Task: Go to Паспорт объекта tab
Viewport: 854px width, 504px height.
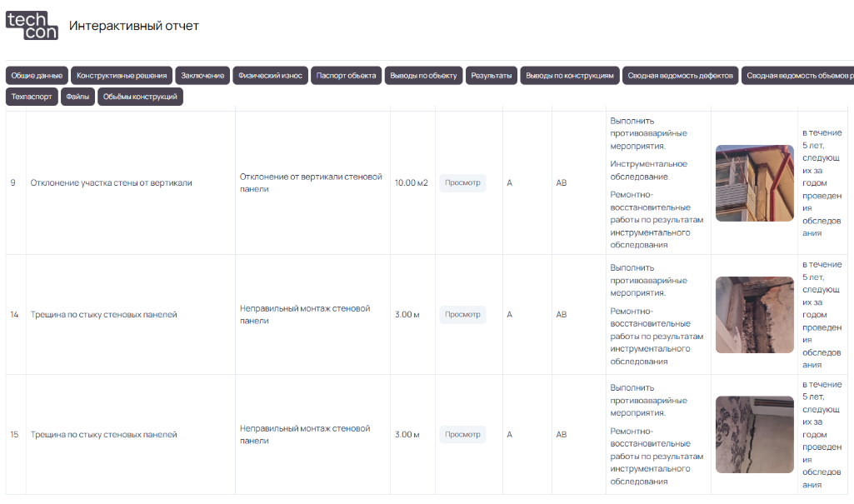Action: tap(346, 76)
